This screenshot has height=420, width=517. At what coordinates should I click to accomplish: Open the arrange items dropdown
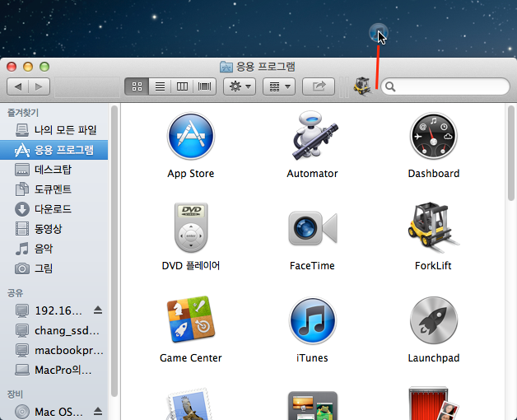(x=279, y=86)
